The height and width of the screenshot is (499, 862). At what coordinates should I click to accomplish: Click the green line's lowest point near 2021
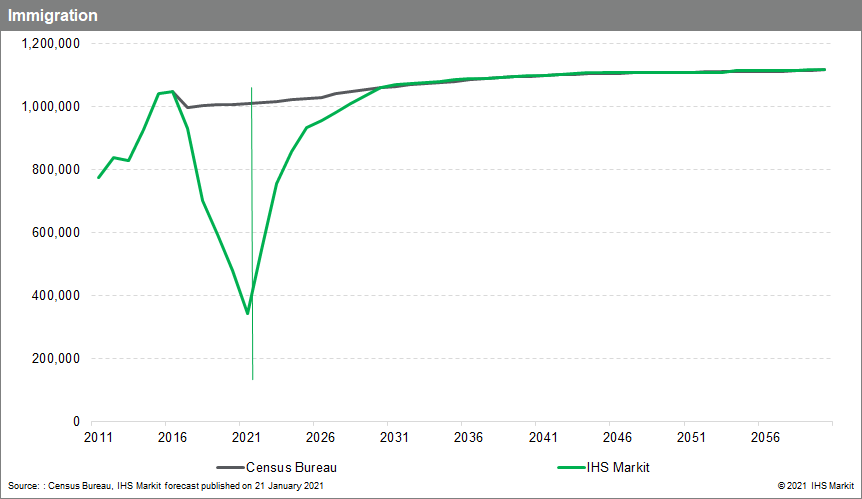247,314
